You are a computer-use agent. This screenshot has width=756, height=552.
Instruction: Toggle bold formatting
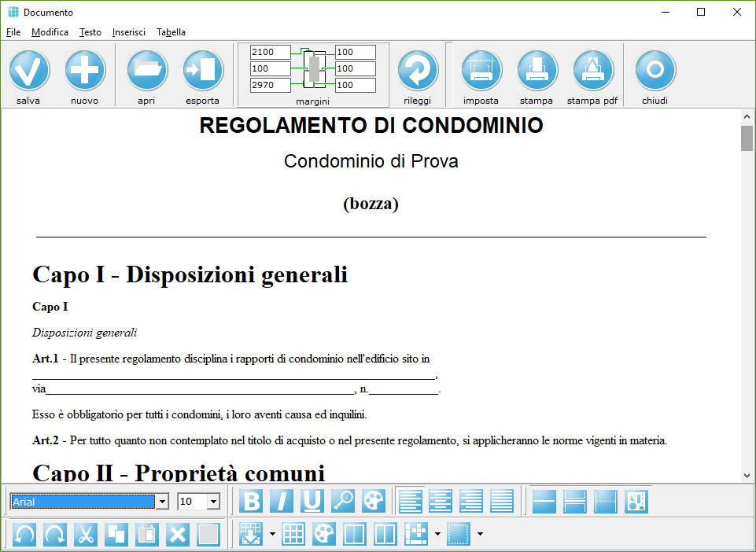pyautogui.click(x=251, y=501)
